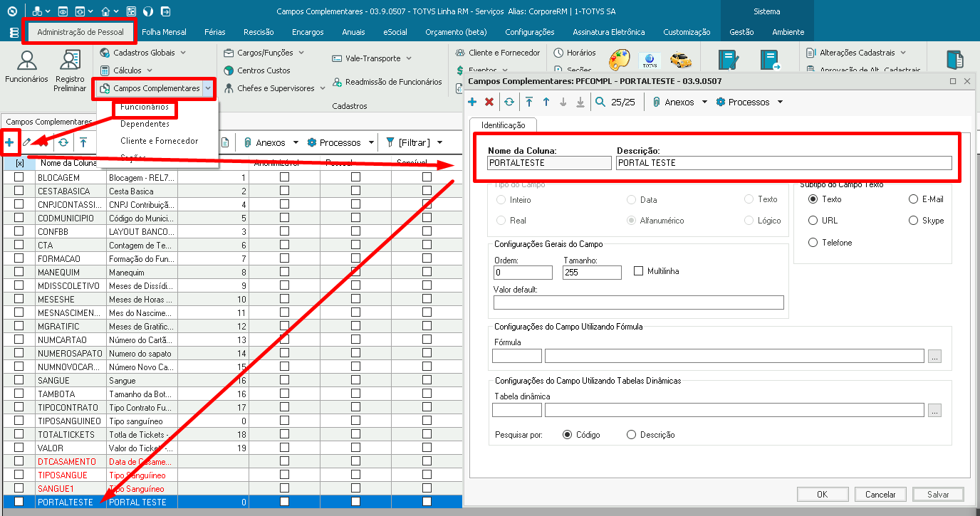Add a new record in the PORTALTESTE dialog toolbar
This screenshot has height=516, width=980.
click(472, 102)
